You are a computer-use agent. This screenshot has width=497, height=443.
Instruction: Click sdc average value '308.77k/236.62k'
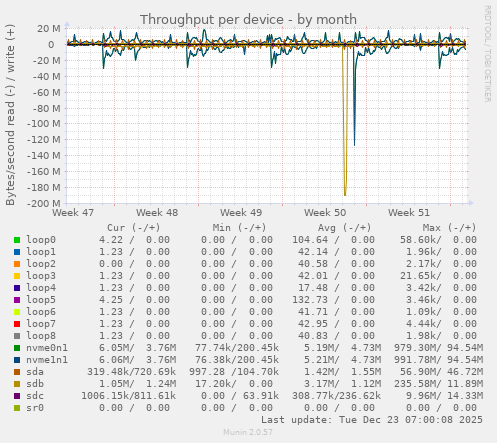point(336,396)
